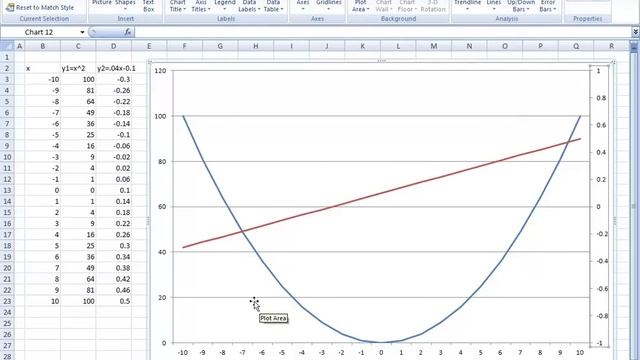
Task: Click the fx insert function icon
Action: [x=128, y=32]
